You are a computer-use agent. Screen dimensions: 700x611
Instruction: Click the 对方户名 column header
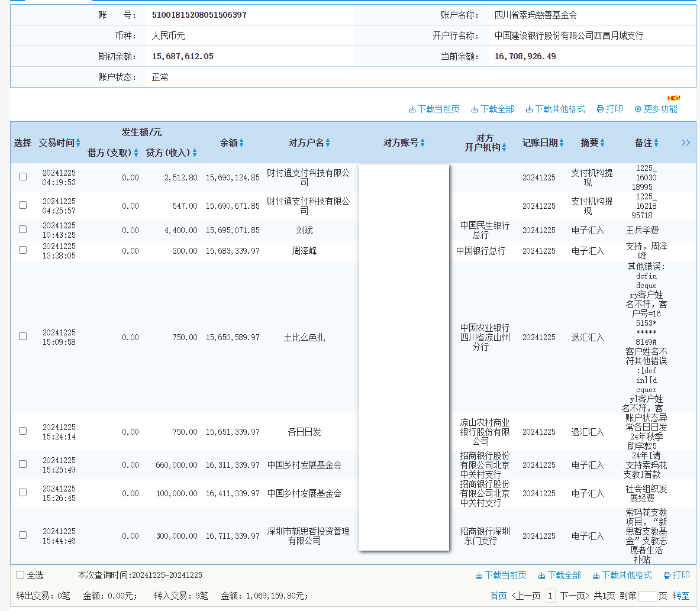pos(307,143)
